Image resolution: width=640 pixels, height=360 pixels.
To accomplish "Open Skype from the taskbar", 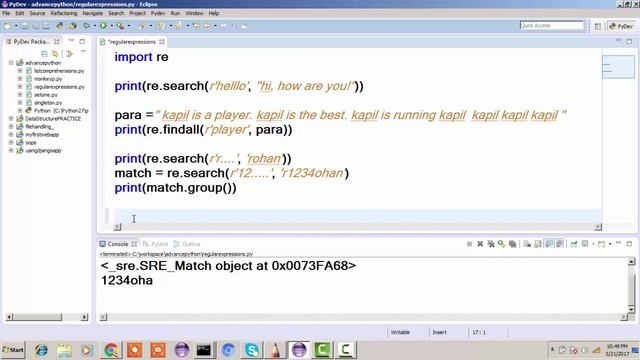I will click(x=252, y=350).
